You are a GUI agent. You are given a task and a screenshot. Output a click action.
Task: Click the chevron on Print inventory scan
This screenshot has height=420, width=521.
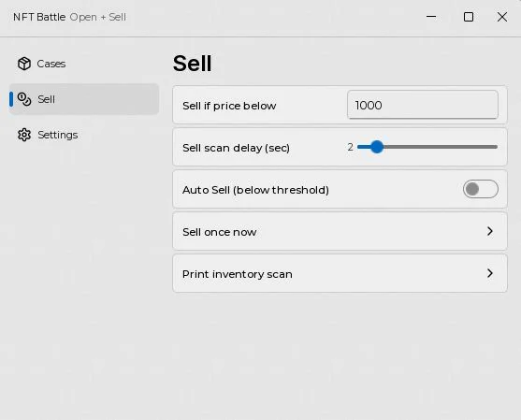click(x=490, y=273)
